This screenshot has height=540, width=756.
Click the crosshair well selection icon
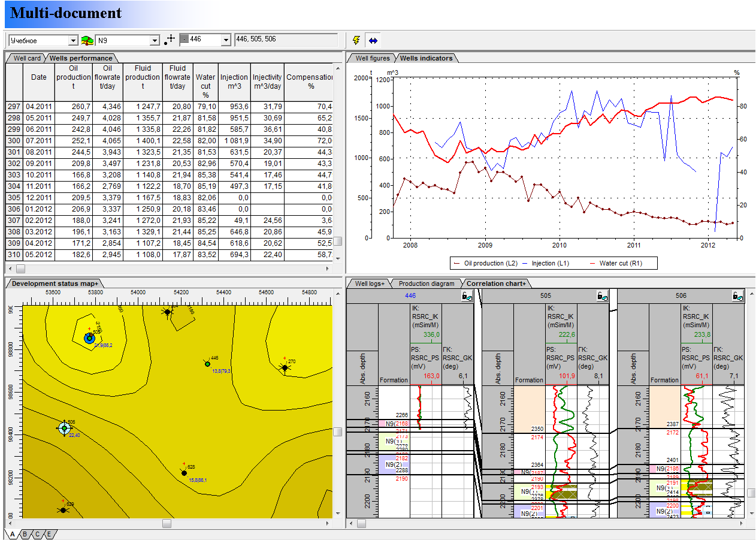coord(170,40)
